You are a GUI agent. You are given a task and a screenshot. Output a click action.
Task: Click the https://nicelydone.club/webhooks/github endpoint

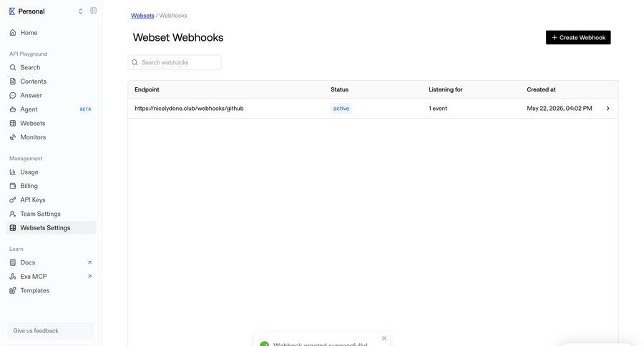(x=189, y=109)
